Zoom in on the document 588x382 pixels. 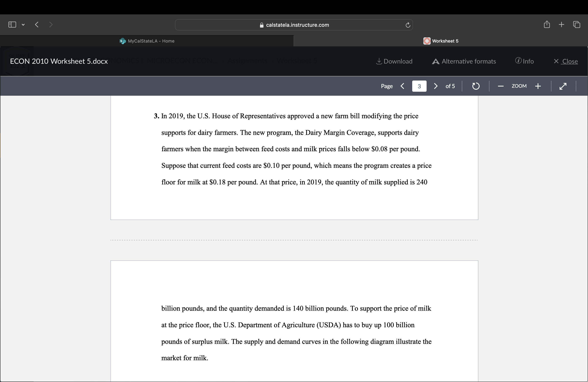(538, 86)
